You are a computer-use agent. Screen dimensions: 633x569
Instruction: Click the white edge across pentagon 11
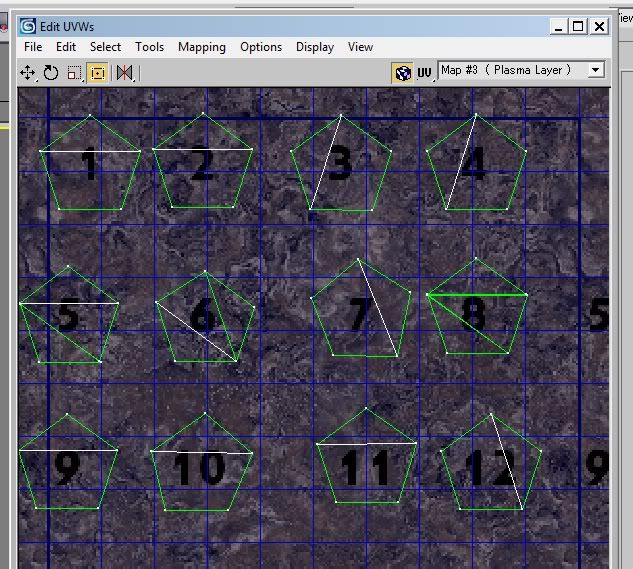pos(367,443)
